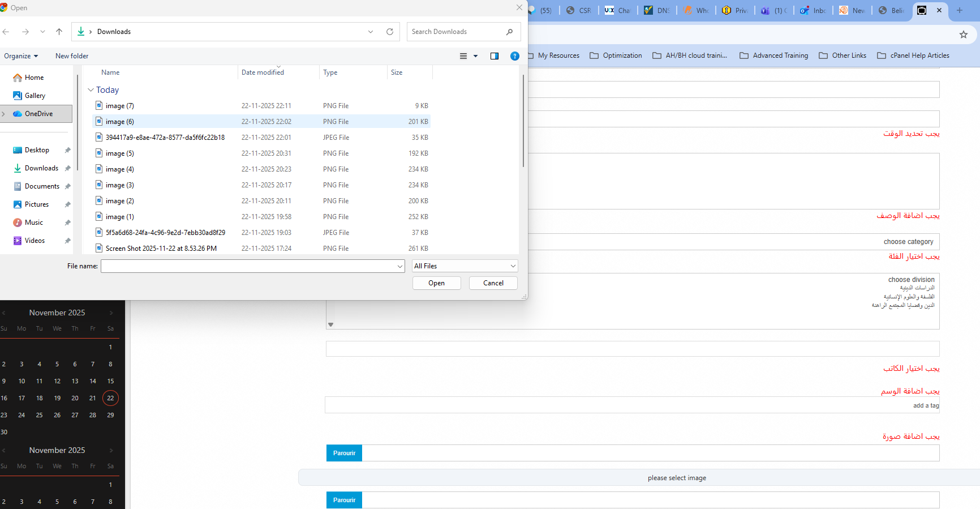The width and height of the screenshot is (980, 509).
Task: Expand the OneDrive tree node
Action: [x=4, y=114]
